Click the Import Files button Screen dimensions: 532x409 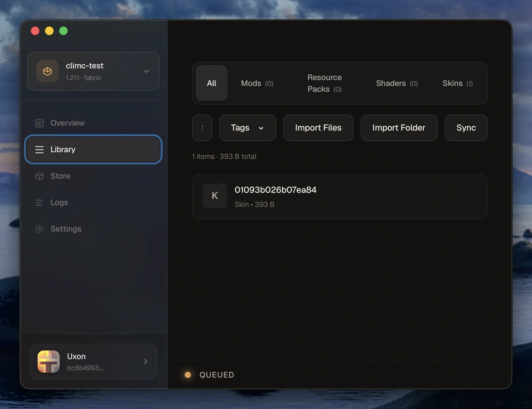318,128
